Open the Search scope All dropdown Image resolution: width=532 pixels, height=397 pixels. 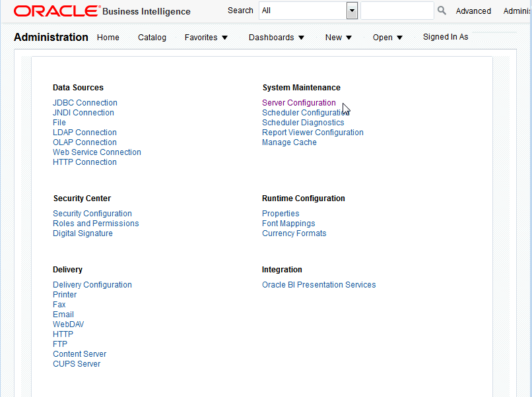pos(308,11)
